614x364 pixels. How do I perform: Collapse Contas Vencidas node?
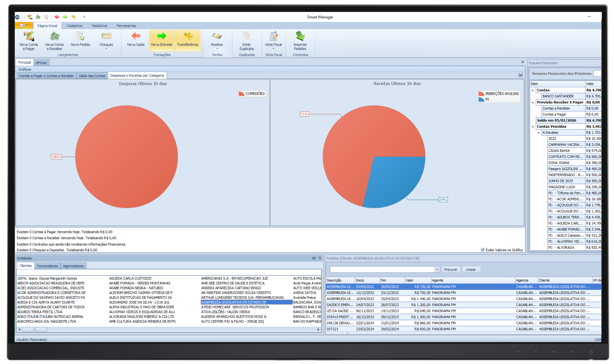[x=533, y=127]
